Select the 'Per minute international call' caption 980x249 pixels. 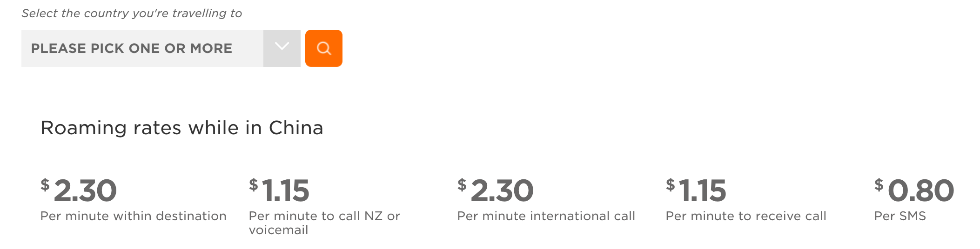coord(546,216)
